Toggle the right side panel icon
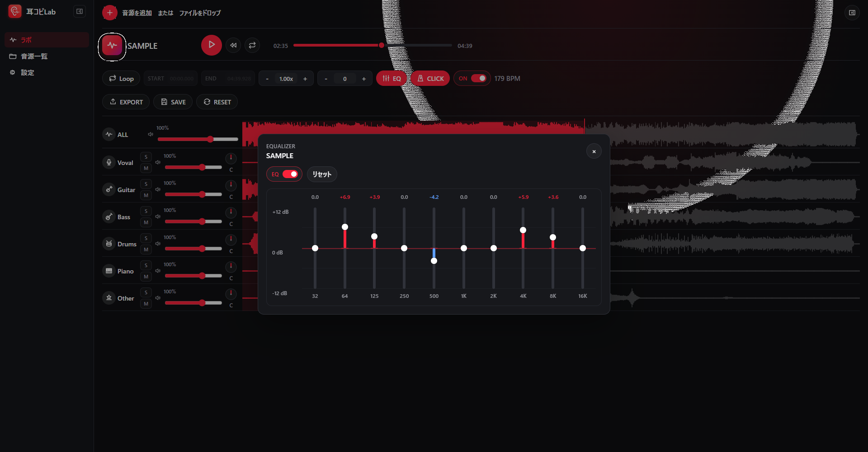The width and height of the screenshot is (868, 452). click(852, 13)
